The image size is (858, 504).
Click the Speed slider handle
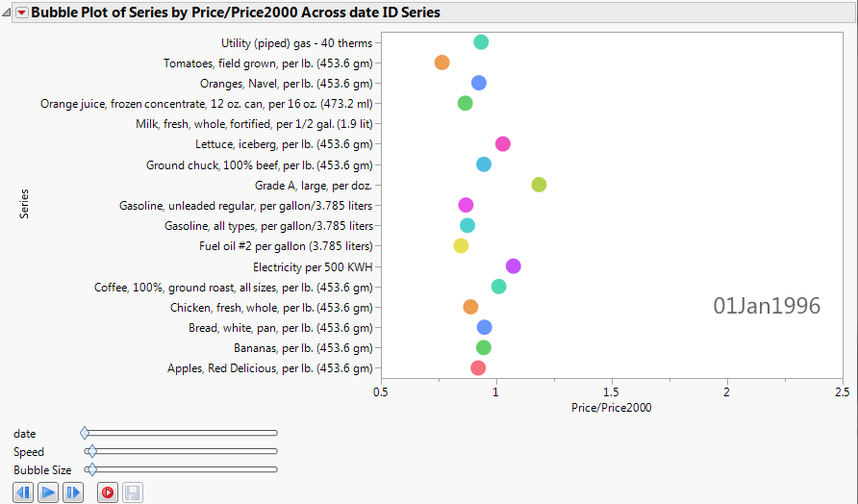click(91, 451)
